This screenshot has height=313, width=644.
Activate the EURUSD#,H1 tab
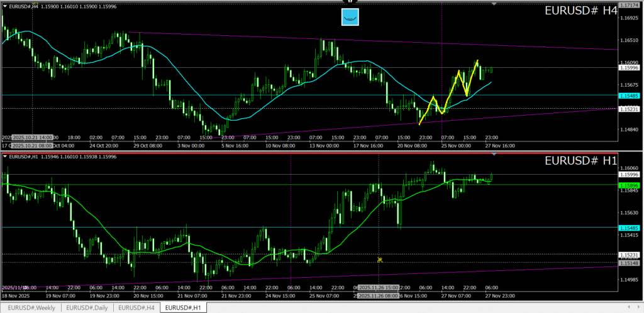coord(183,307)
